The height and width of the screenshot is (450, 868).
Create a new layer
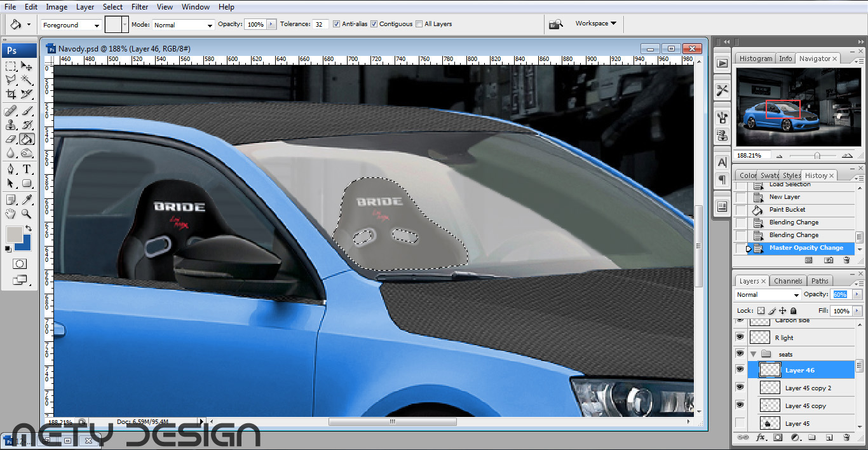point(829,437)
